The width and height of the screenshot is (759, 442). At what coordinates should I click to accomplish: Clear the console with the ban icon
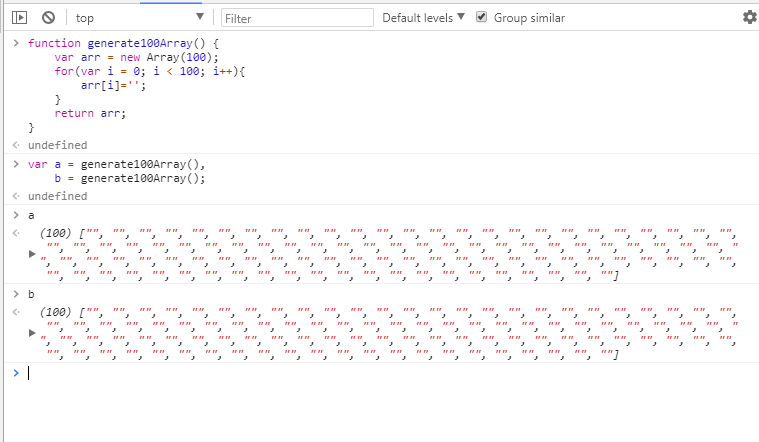pyautogui.click(x=48, y=17)
